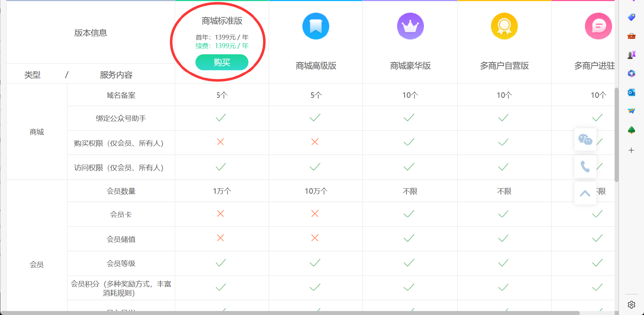Click the 商城豪华版 plan title

click(410, 66)
